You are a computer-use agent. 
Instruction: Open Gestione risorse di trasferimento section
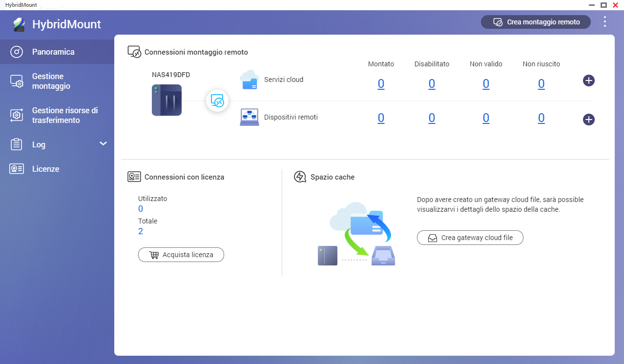point(57,115)
